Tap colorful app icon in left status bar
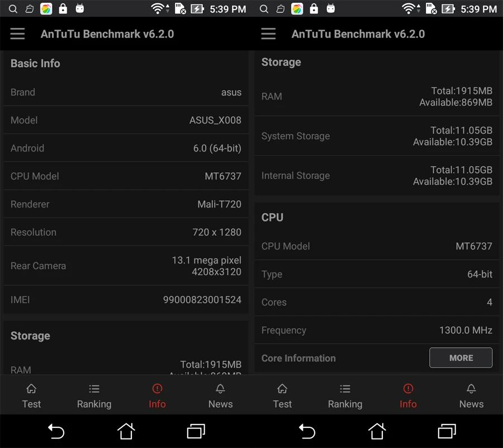 tap(46, 9)
